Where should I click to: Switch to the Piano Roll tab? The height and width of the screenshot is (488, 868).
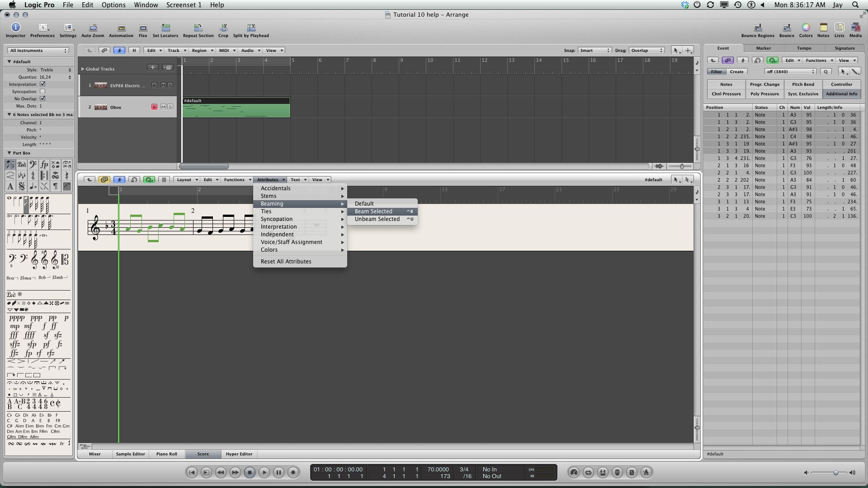point(167,454)
